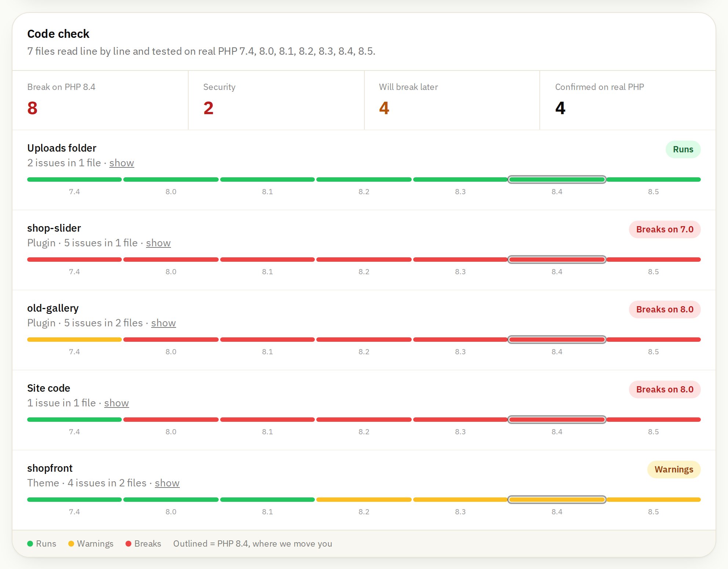
Task: Click shopfront's green 8.1 bar
Action: pyautogui.click(x=267, y=500)
